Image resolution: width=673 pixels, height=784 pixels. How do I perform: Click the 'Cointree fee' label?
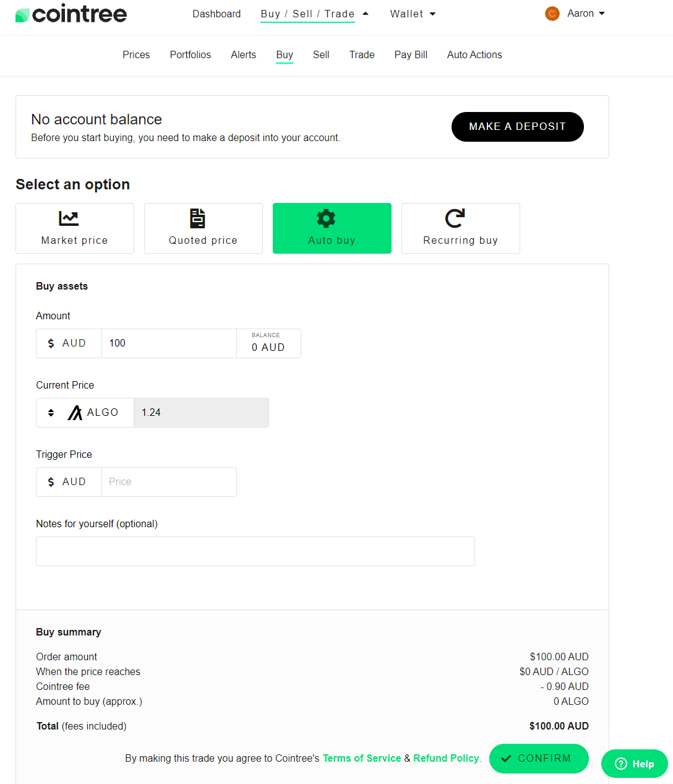pyautogui.click(x=63, y=687)
